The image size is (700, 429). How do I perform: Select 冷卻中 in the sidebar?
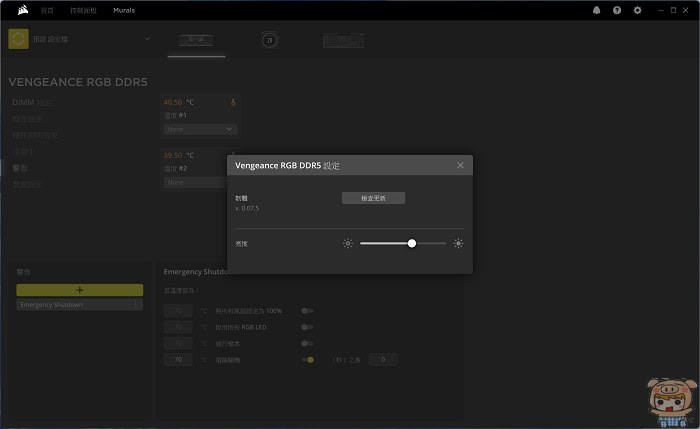[x=24, y=152]
